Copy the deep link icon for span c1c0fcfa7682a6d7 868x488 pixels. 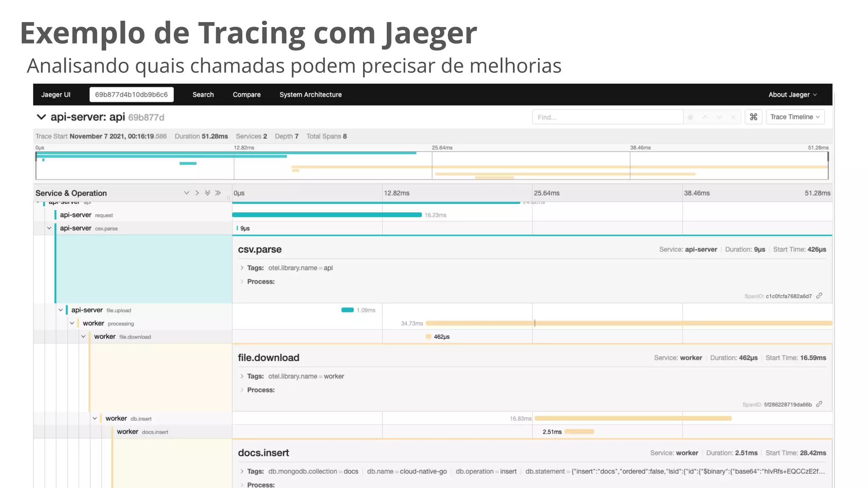coord(819,296)
